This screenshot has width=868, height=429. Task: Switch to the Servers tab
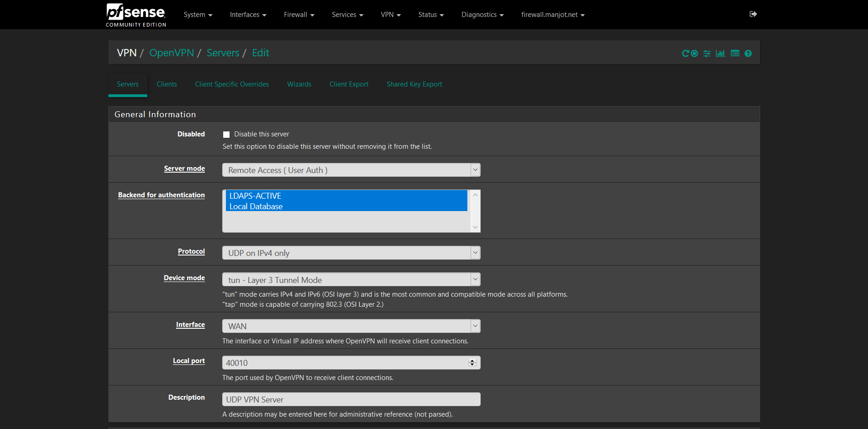click(x=128, y=84)
